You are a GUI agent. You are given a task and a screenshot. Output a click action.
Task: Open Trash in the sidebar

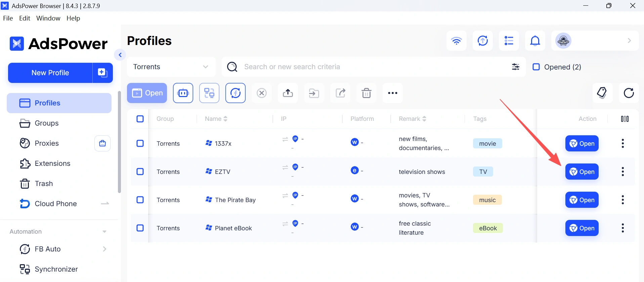coord(59,184)
